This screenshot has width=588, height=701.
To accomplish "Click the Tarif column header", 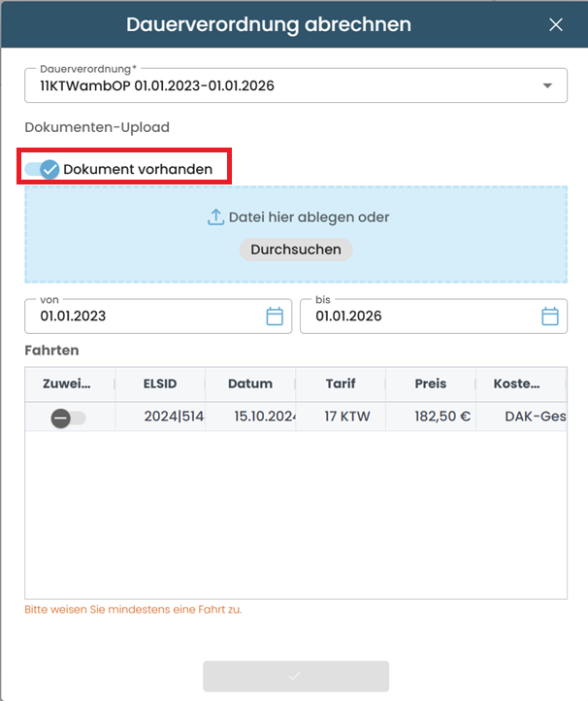I will pyautogui.click(x=341, y=384).
